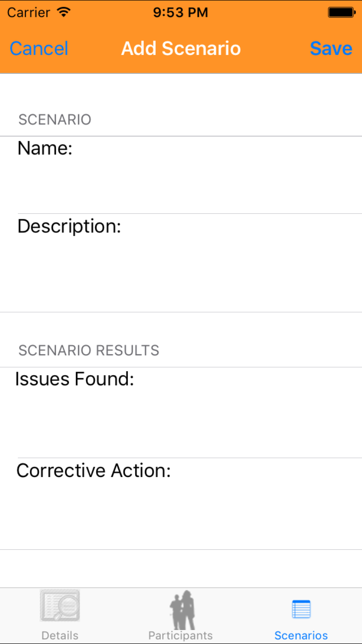Open Details via the magnifier icon
Screen dimensions: 362x644
(60, 605)
